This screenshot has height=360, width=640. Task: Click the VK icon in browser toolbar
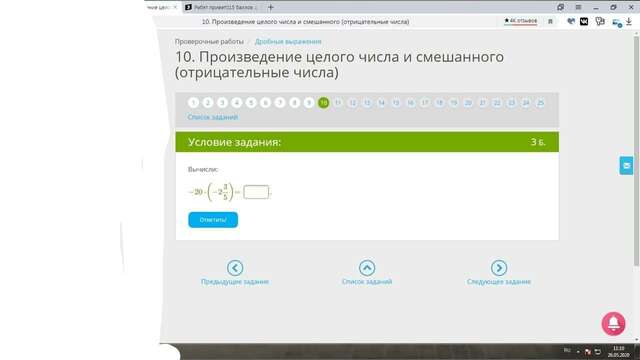(x=584, y=21)
